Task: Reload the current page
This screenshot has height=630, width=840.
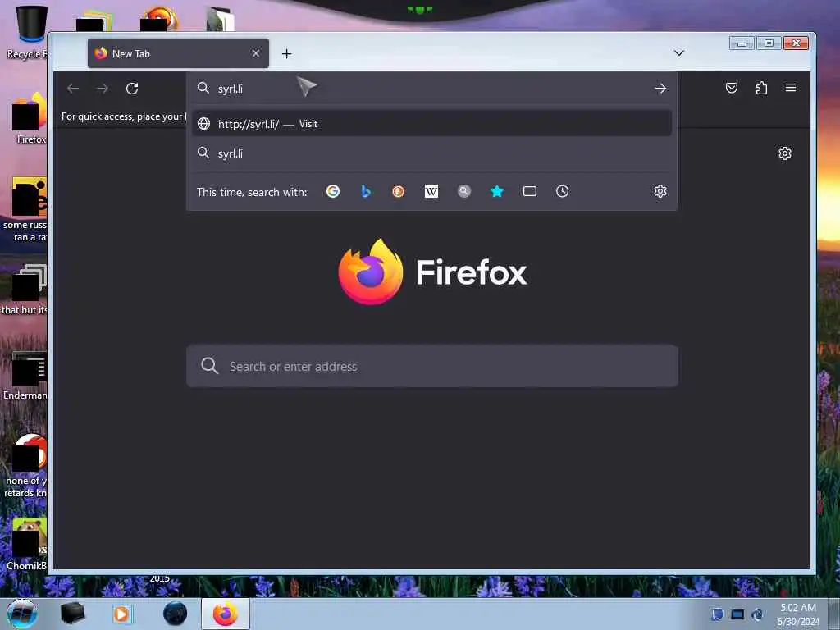Action: [x=132, y=89]
